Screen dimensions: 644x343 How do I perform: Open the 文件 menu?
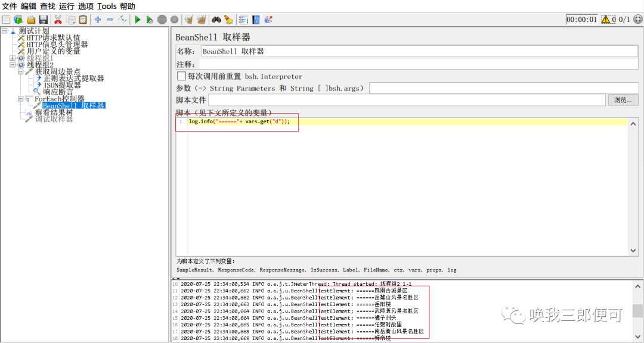(10, 6)
